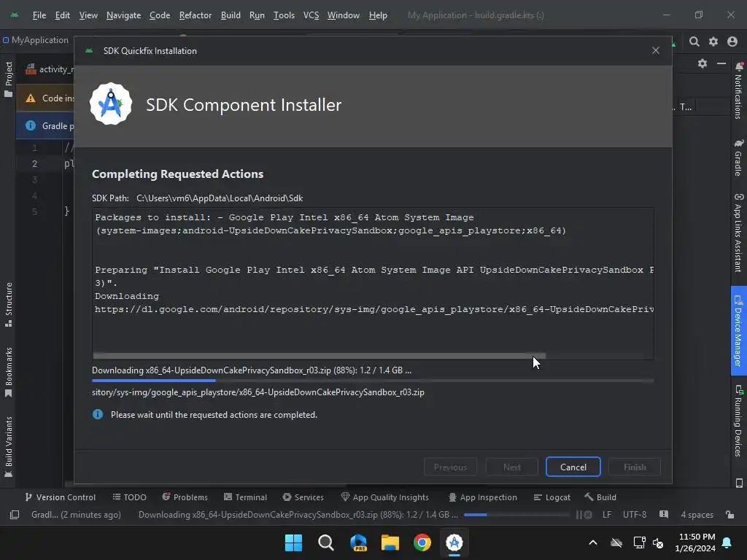Screen dimensions: 747x560
Task: Open the Running Devices tool window
Action: (x=738, y=421)
